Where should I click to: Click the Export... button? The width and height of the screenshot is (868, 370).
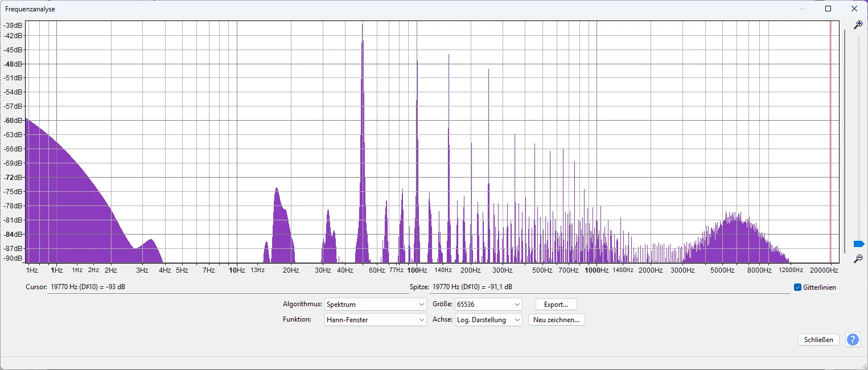click(556, 305)
